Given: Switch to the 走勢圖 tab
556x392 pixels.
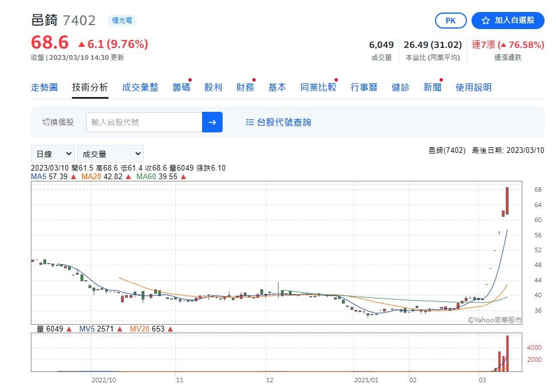Looking at the screenshot, I should tap(44, 87).
